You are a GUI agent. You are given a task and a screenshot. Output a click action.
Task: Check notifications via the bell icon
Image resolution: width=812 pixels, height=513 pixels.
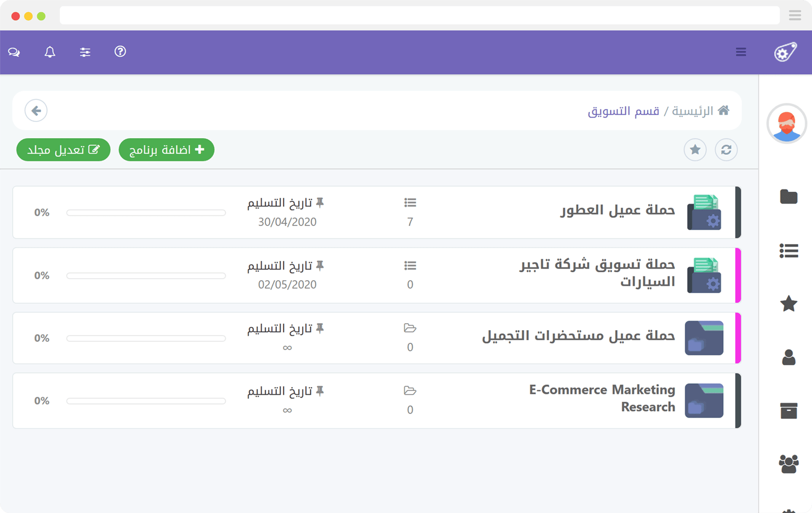click(x=49, y=52)
